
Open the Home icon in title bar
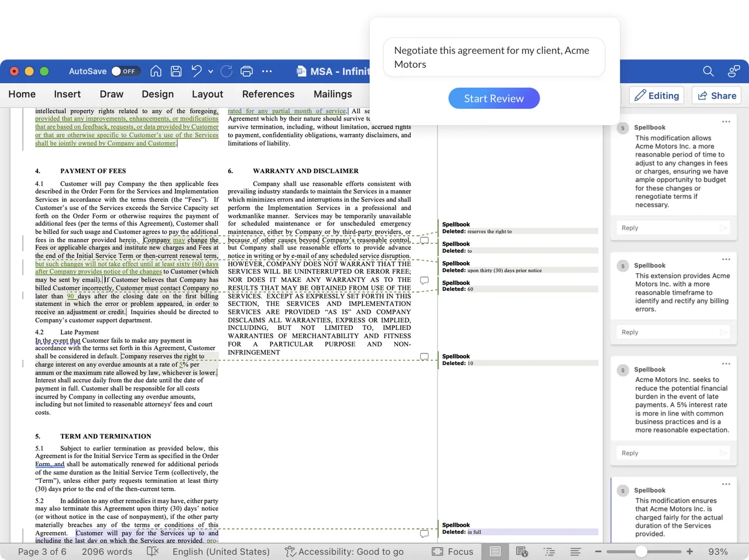pyautogui.click(x=156, y=71)
